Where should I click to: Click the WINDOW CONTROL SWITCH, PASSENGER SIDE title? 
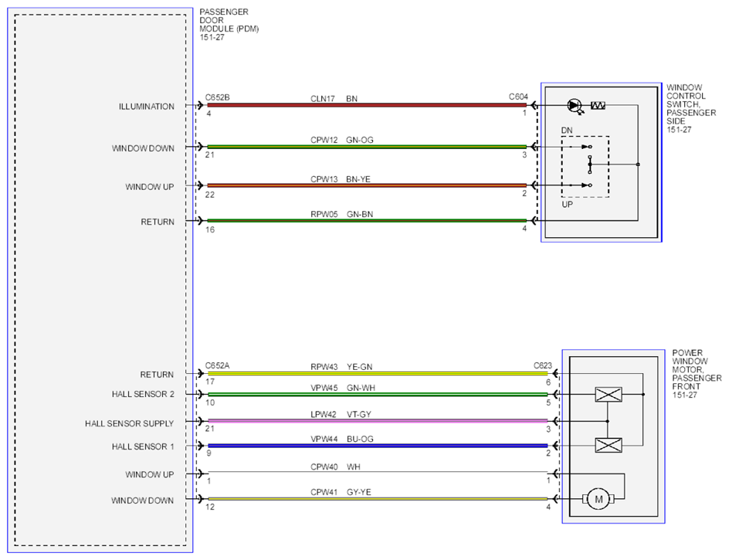(x=691, y=108)
